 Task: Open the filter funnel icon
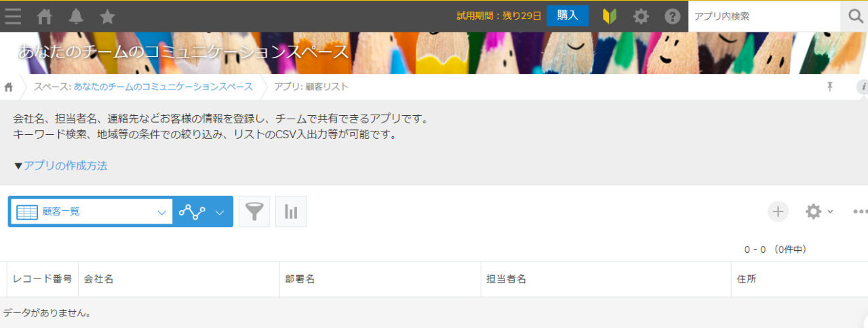pyautogui.click(x=254, y=211)
